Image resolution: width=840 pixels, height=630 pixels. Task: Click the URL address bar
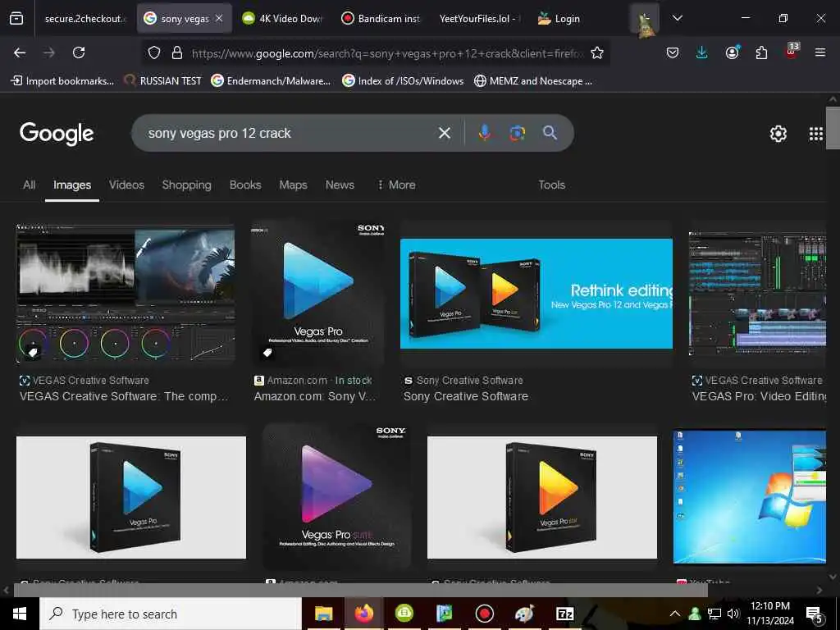coord(386,53)
